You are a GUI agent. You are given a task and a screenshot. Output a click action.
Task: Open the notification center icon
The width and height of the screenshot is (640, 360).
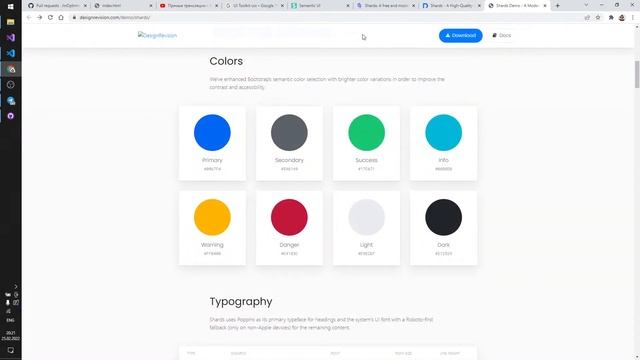[x=11, y=350]
